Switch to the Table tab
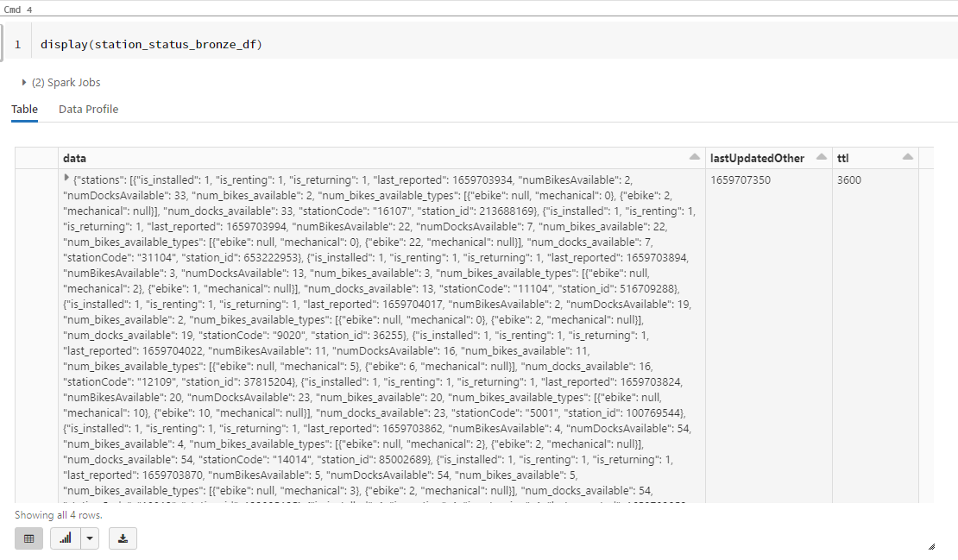The width and height of the screenshot is (958, 560). click(x=24, y=110)
